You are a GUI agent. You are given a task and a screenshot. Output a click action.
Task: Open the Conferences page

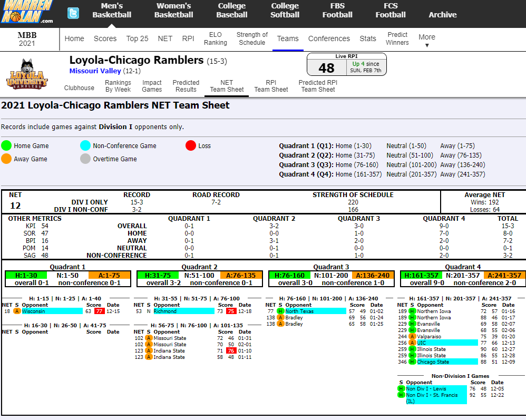pyautogui.click(x=329, y=38)
